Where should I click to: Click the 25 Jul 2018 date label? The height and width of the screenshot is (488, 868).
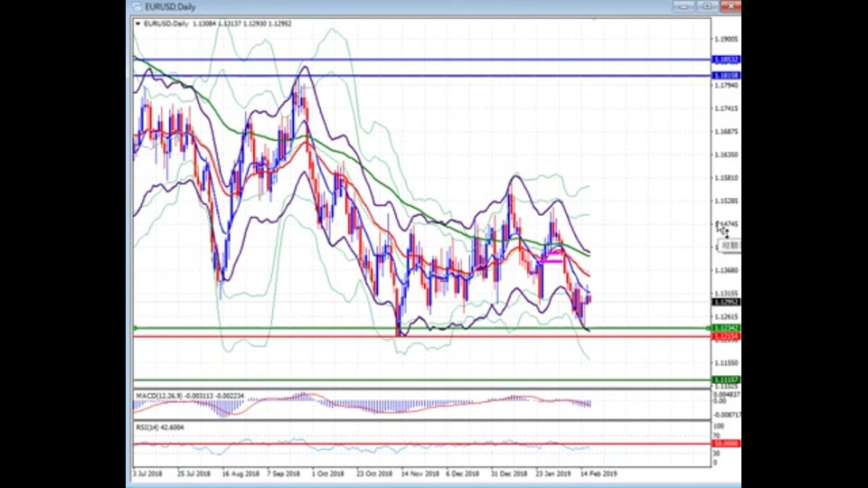click(193, 474)
